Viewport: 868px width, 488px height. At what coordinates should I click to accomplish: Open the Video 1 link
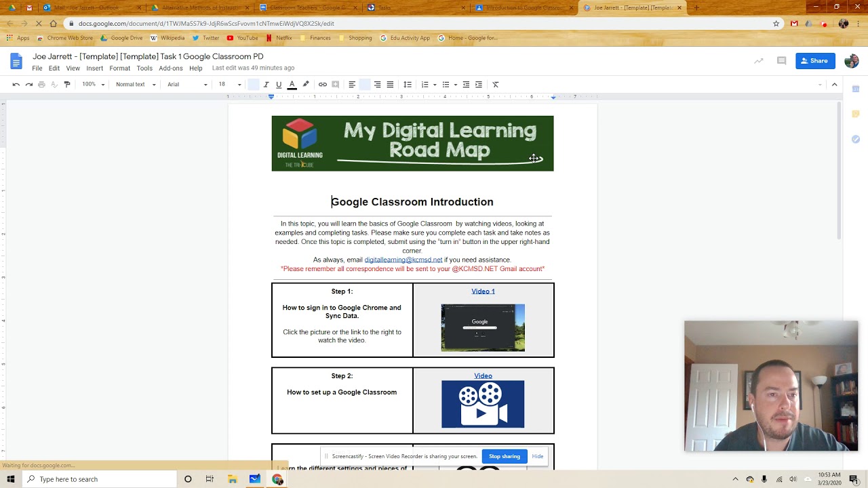[x=483, y=291]
